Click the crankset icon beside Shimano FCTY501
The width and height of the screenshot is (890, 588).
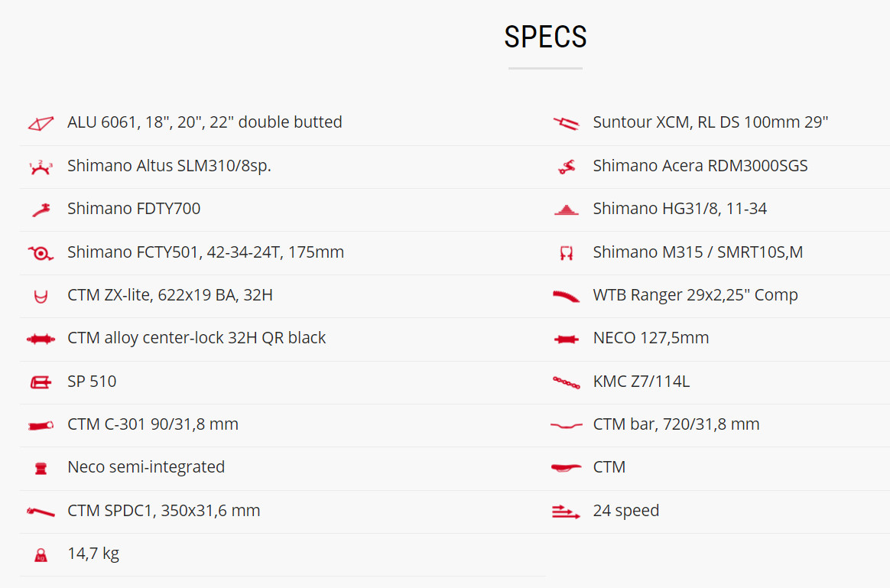click(x=41, y=253)
